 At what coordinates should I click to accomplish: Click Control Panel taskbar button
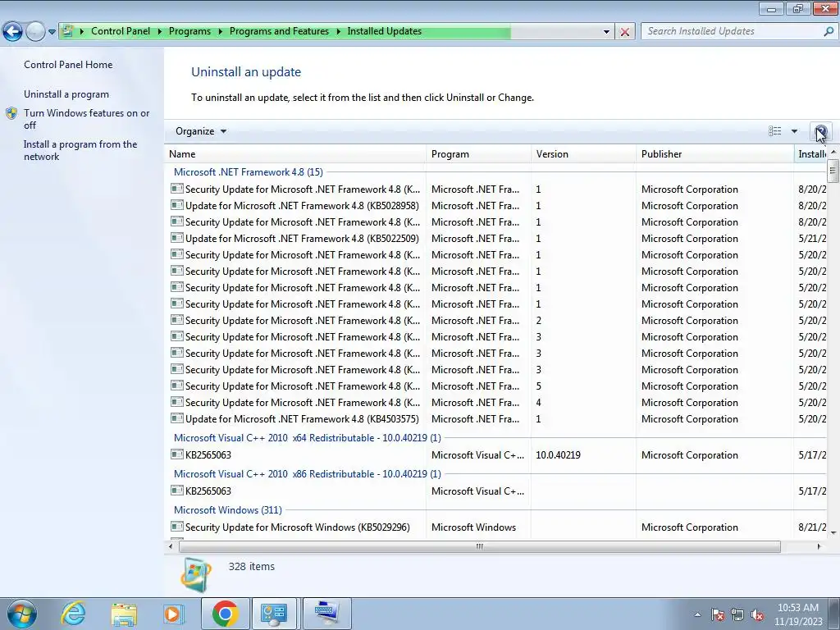click(274, 614)
